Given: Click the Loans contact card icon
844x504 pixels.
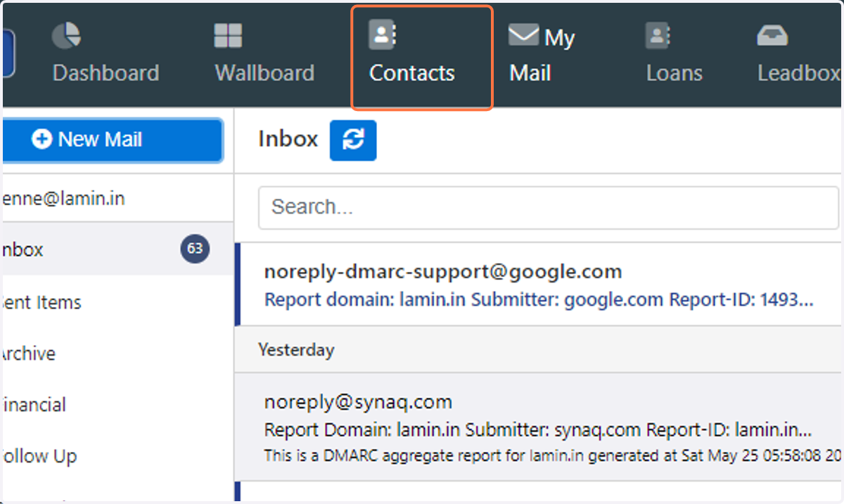Looking at the screenshot, I should (x=659, y=35).
